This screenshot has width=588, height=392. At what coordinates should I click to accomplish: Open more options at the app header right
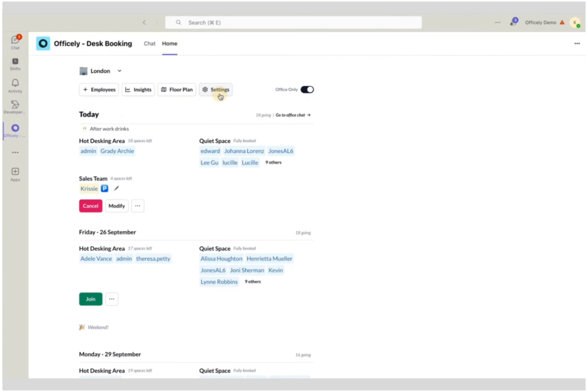[577, 43]
